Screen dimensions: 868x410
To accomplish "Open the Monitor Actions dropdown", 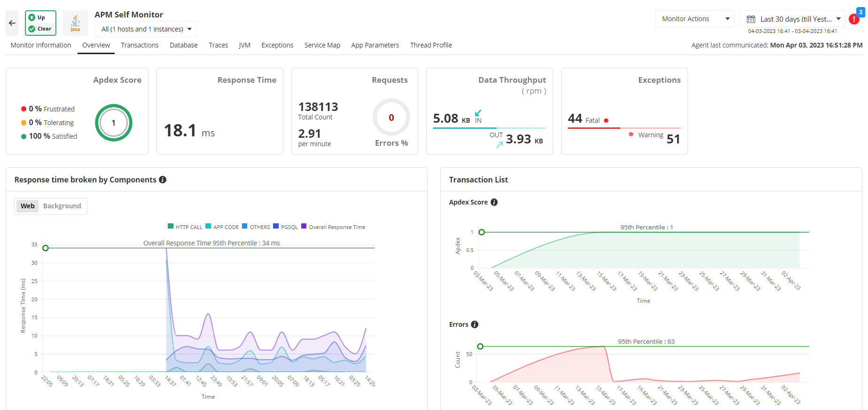I will tap(694, 19).
